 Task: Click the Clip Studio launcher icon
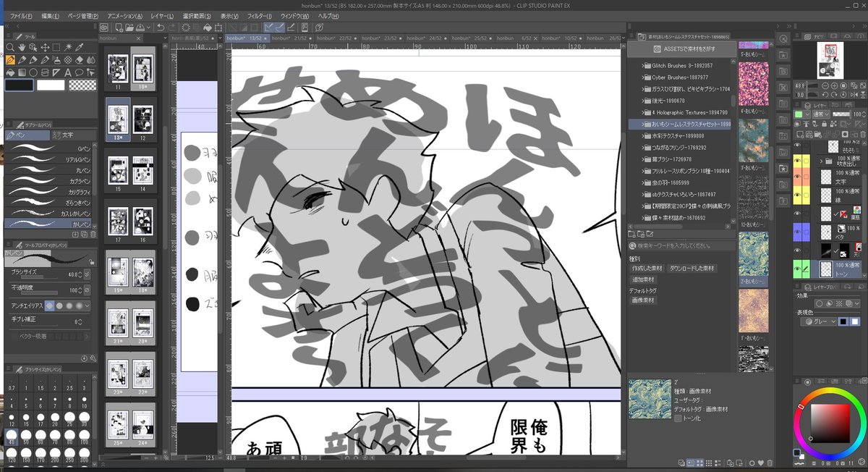pos(104,28)
